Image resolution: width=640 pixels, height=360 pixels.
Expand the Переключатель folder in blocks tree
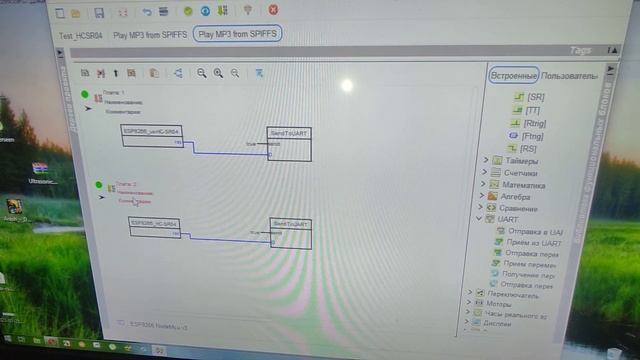click(470, 292)
